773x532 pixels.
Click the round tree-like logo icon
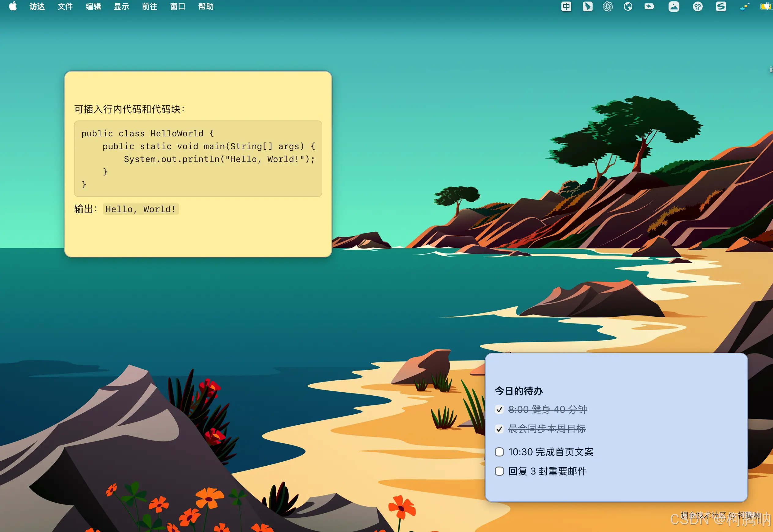pyautogui.click(x=697, y=6)
